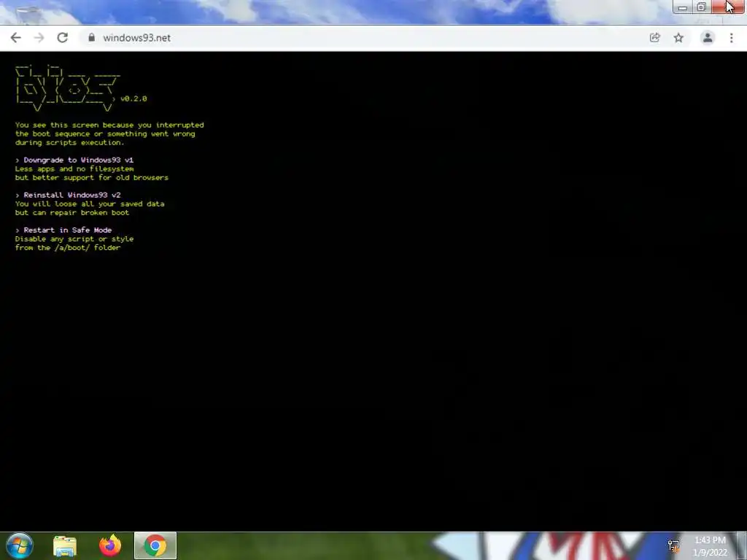Open the Chrome profile avatar menu
Viewport: 747px width, 560px height.
tap(708, 38)
